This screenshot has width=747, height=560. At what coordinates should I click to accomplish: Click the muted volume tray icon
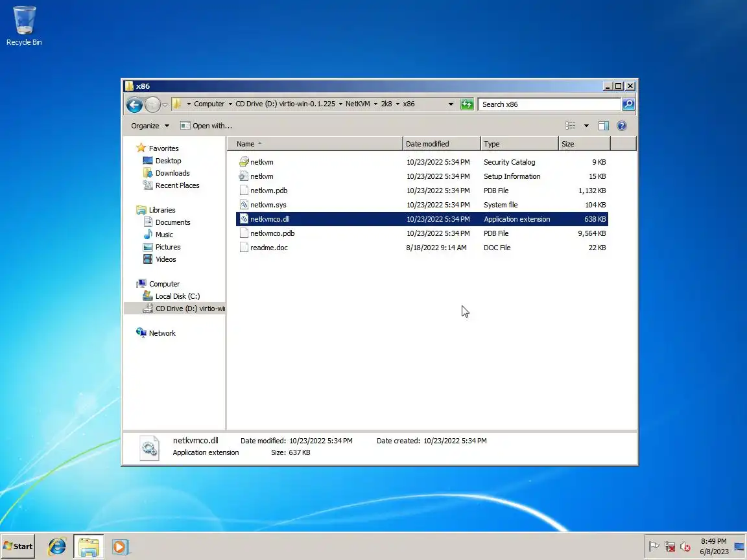click(685, 546)
